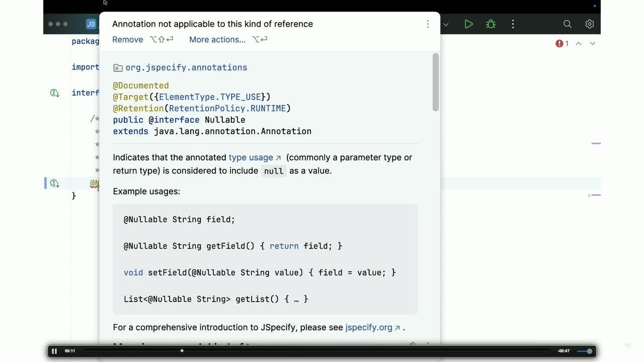Open the More actions... link
This screenshot has width=644, height=362.
[217, 40]
